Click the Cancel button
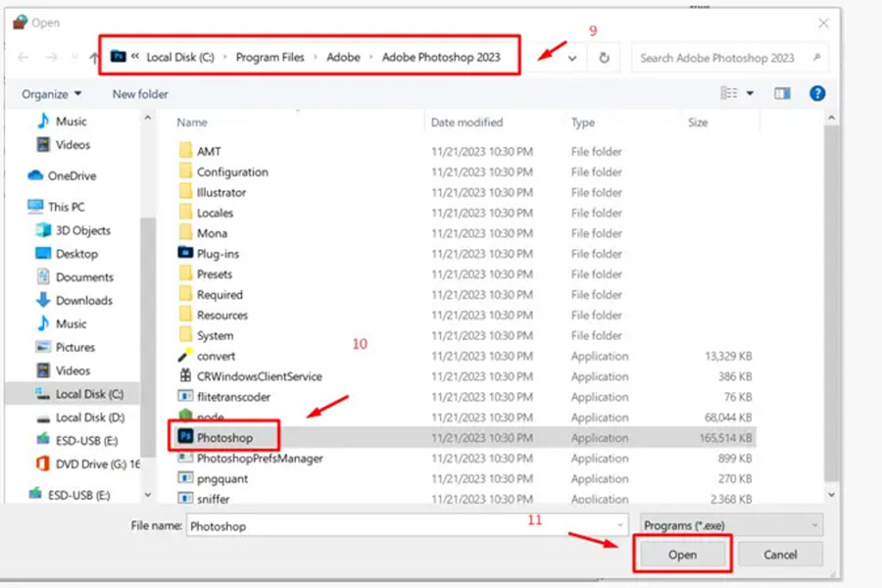 (780, 555)
